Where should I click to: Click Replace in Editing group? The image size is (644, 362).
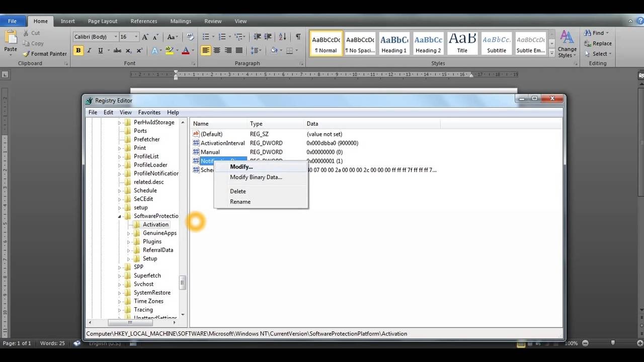pos(598,43)
